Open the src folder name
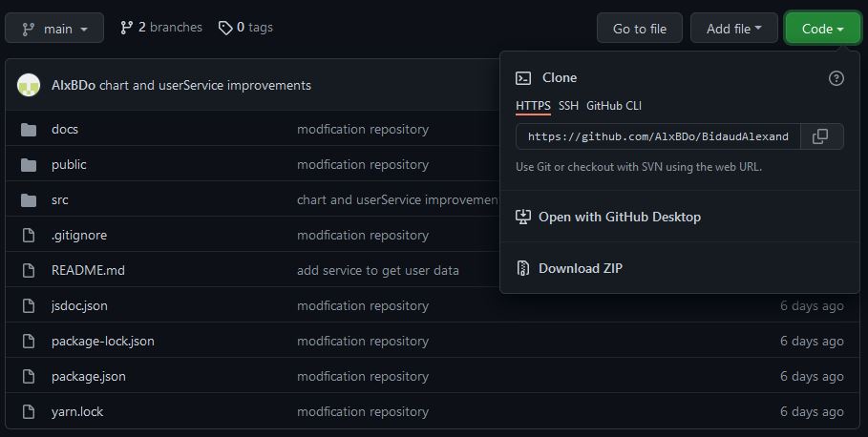This screenshot has height=437, width=868. pos(60,199)
